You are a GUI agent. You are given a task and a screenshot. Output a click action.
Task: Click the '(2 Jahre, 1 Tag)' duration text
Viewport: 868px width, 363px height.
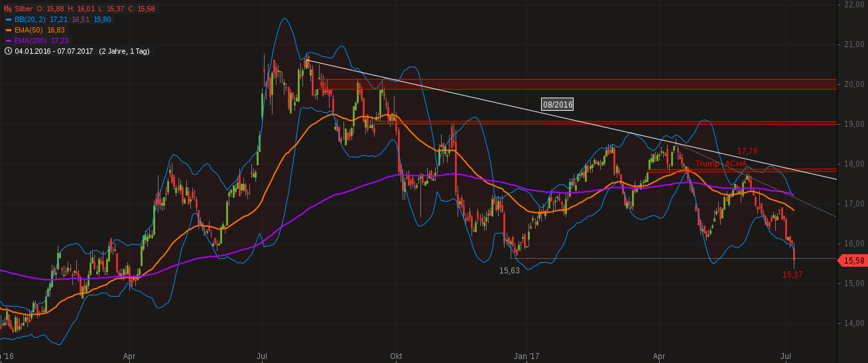click(124, 51)
